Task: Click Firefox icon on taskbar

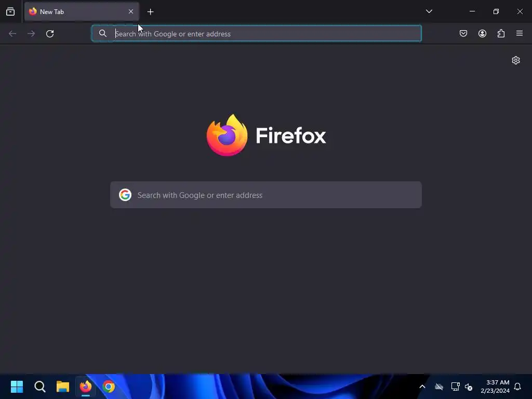Action: click(86, 387)
